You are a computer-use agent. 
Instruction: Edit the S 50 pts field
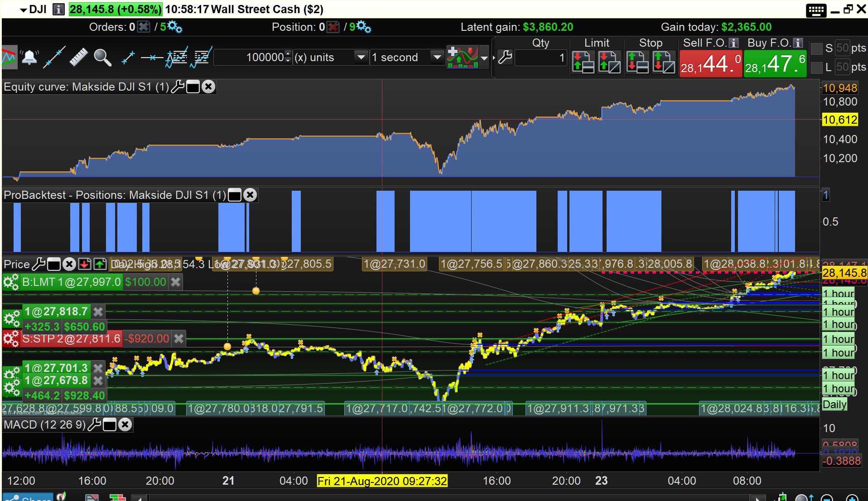842,48
